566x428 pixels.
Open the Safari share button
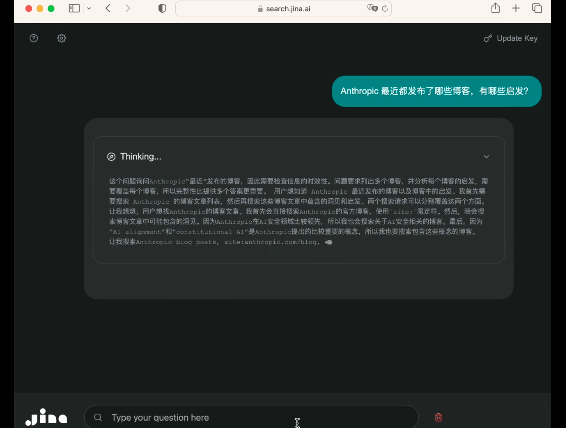pyautogui.click(x=495, y=8)
